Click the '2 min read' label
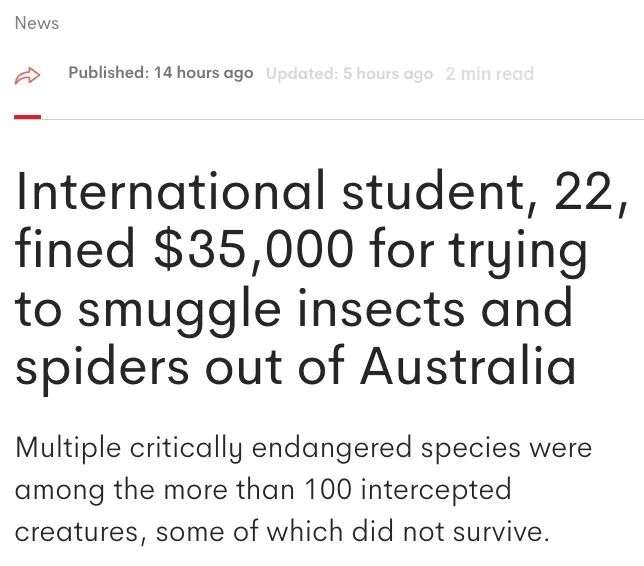This screenshot has width=644, height=566. coord(490,74)
